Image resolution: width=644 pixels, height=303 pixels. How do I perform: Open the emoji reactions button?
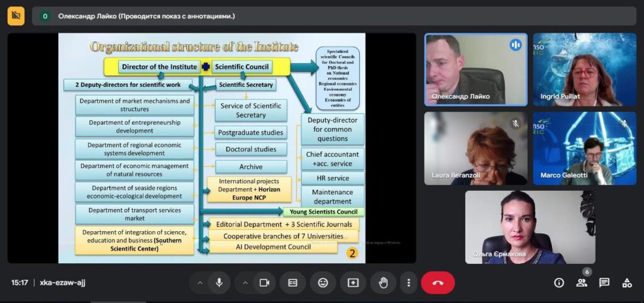pos(323,283)
